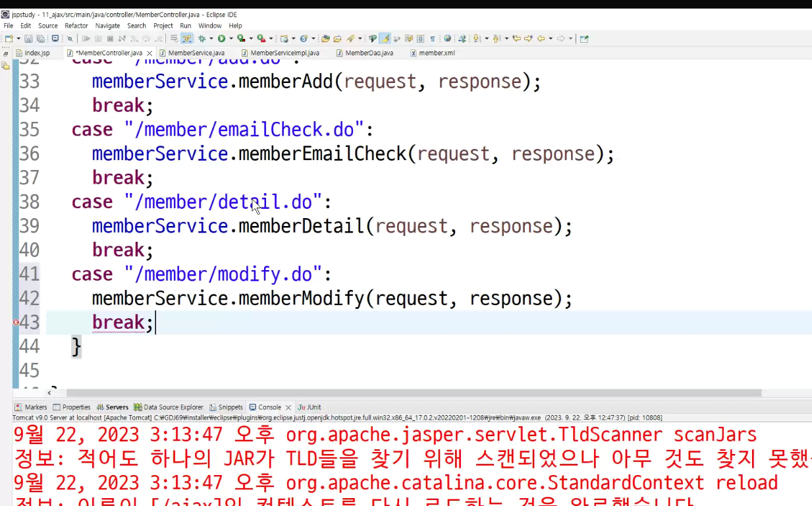Screen dimensions: 812x506
Task: Click the Open Type icon
Action: [x=325, y=39]
